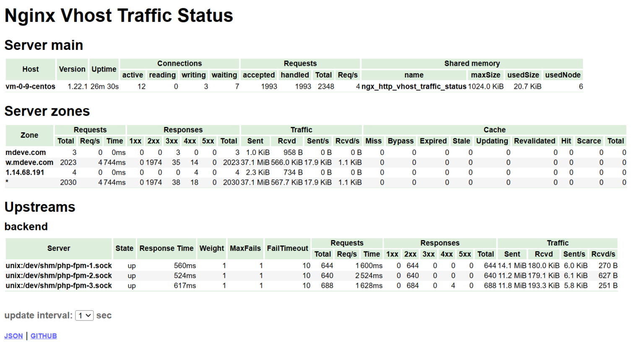Click the Connections group header
The width and height of the screenshot is (644, 346).
(179, 64)
